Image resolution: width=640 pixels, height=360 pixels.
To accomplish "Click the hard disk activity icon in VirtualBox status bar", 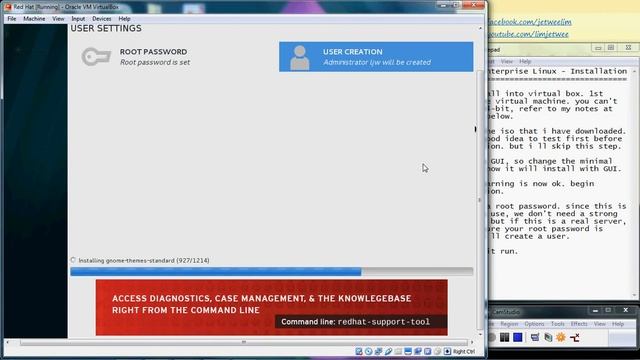I will tap(359, 351).
